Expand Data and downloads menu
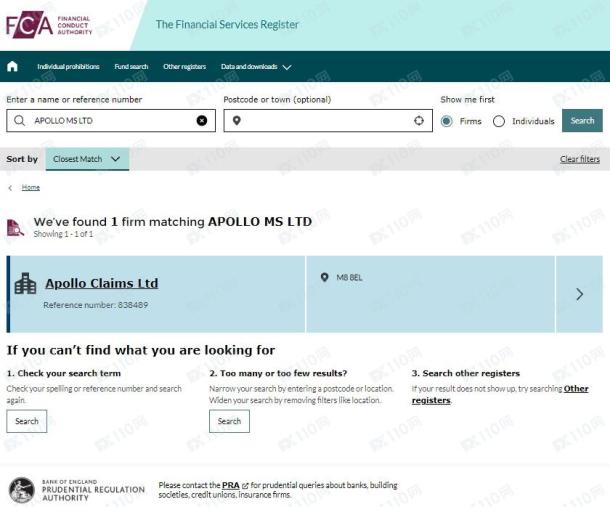The image size is (610, 507). (x=256, y=67)
